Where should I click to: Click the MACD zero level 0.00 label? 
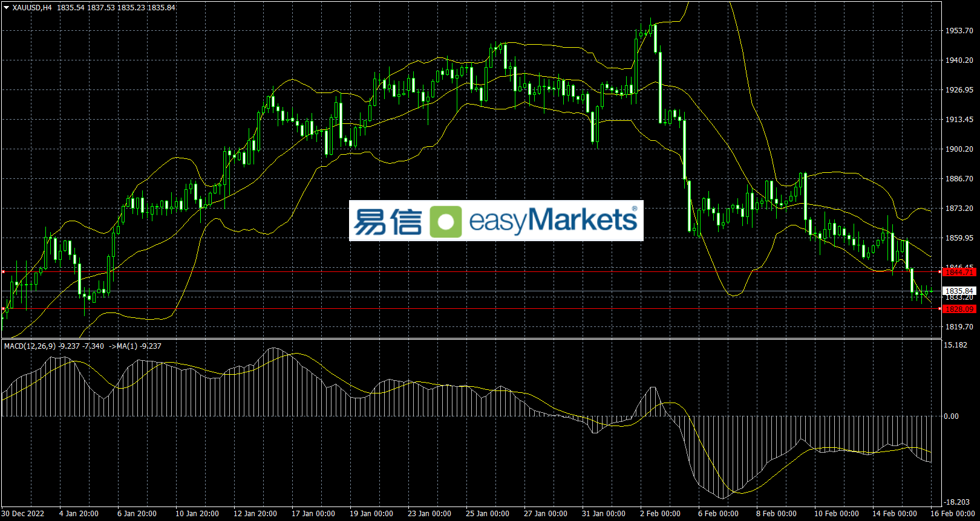(952, 416)
